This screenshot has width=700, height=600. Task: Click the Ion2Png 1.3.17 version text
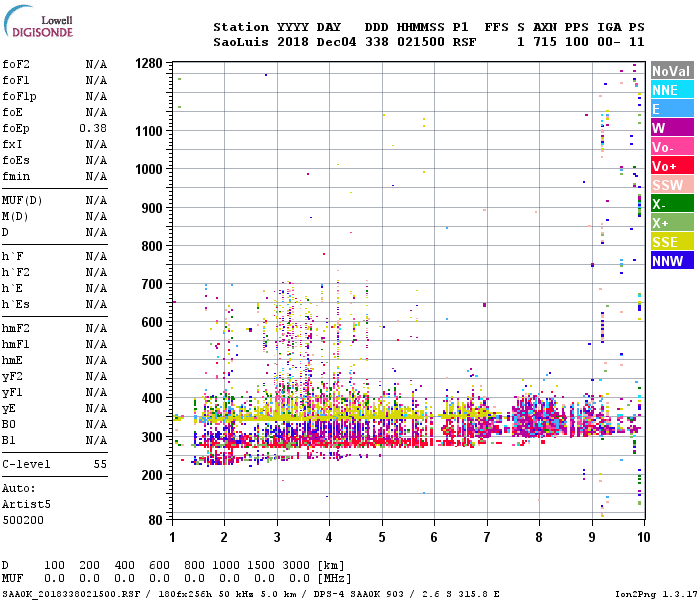point(656,594)
